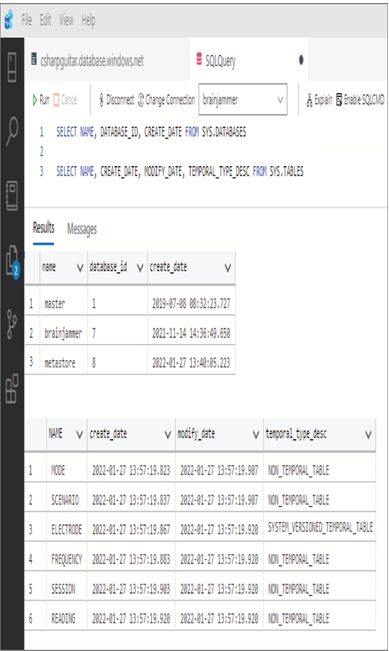389x651 pixels.
Task: Open the database_id column header dropdown arrow
Action: 140,268
